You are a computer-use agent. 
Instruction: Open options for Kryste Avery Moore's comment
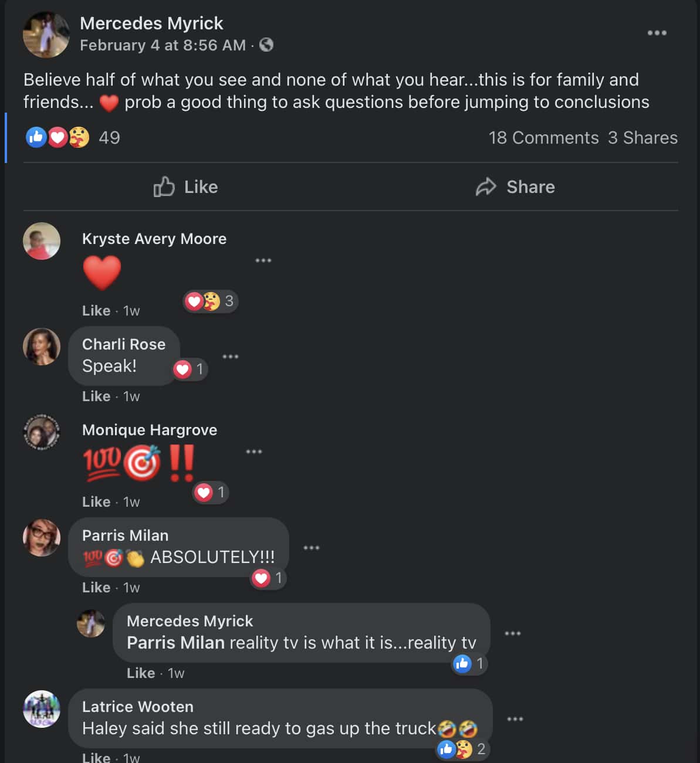tap(263, 260)
